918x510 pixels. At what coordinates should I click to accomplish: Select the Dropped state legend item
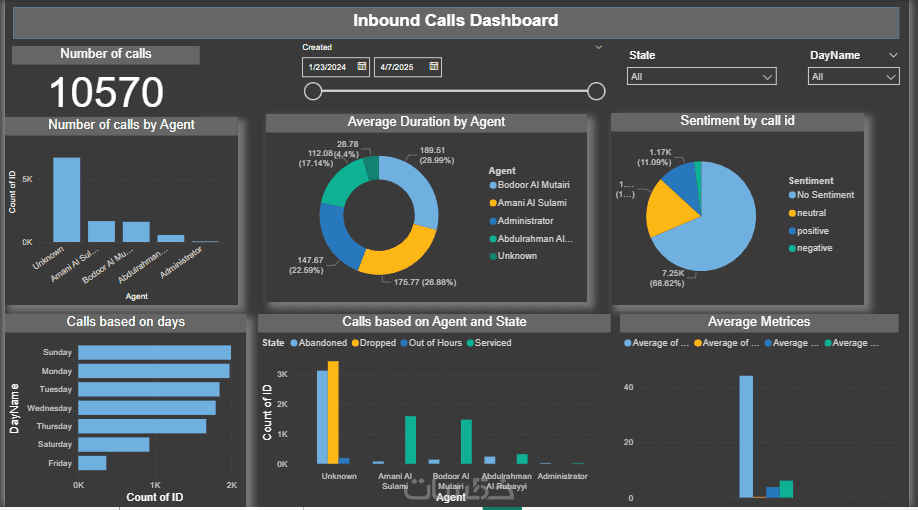374,343
